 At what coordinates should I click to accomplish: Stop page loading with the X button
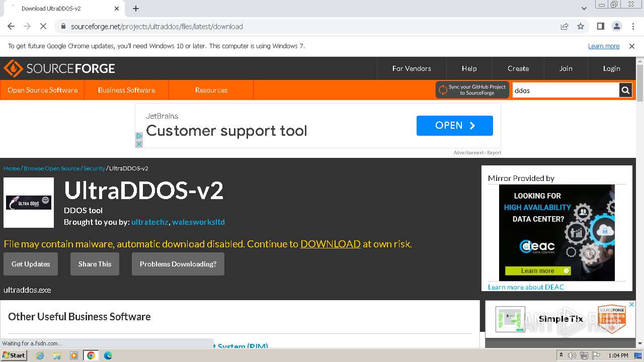point(43,26)
